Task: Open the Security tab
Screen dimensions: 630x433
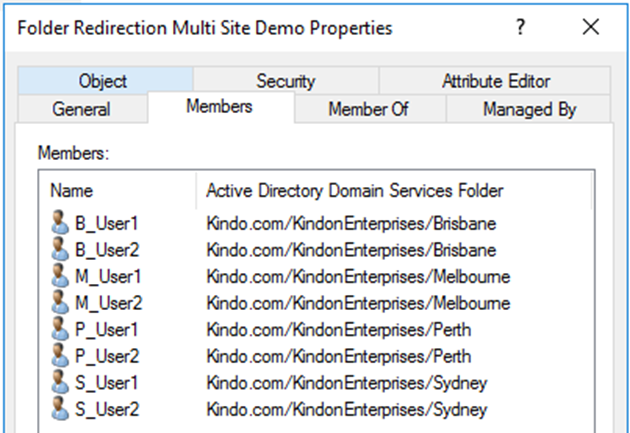Action: tap(286, 81)
